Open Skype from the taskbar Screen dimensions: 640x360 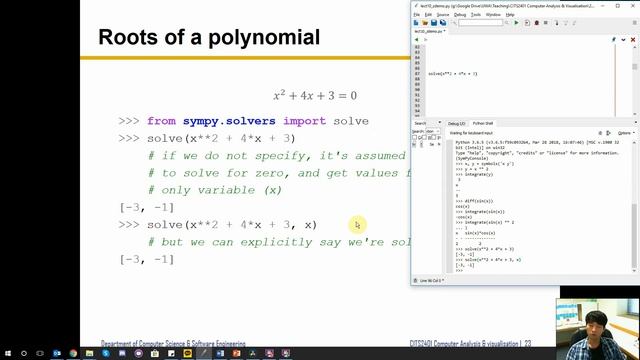point(106,353)
